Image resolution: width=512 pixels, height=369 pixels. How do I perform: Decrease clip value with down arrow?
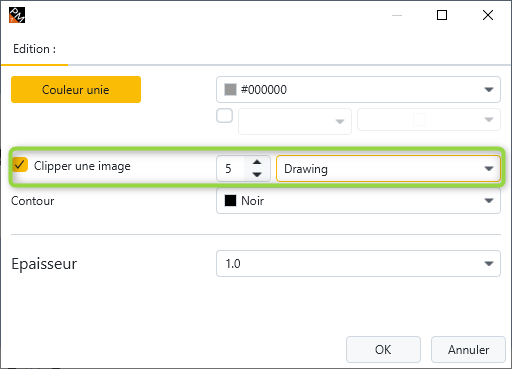257,174
